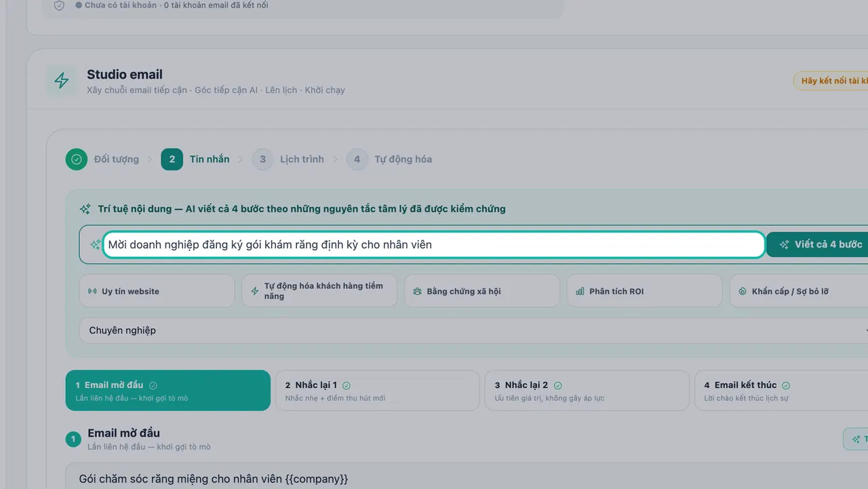Click the numbered 1 badge beside Email mở đầu heading
Screen dimensions: 868x489
tap(73, 439)
